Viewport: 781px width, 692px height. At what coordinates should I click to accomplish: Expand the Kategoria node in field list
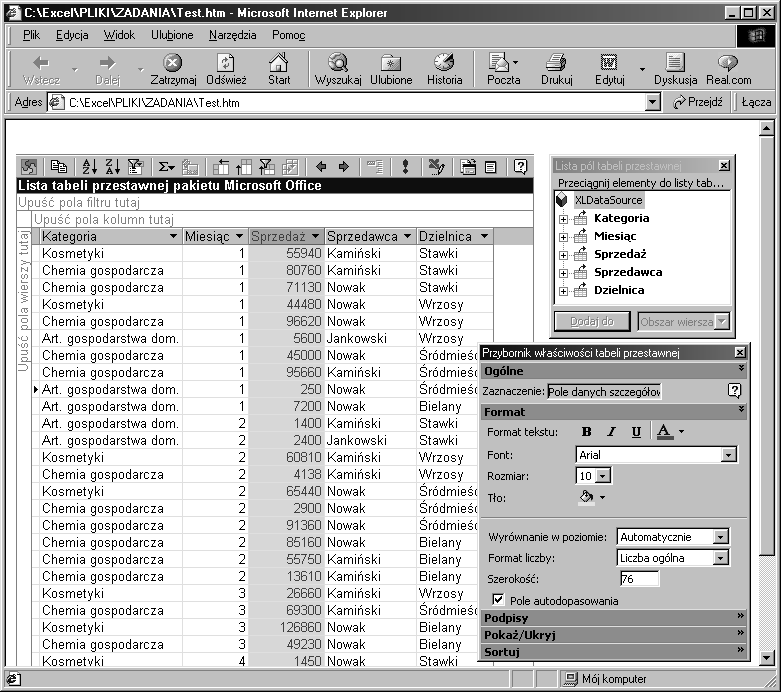(563, 219)
